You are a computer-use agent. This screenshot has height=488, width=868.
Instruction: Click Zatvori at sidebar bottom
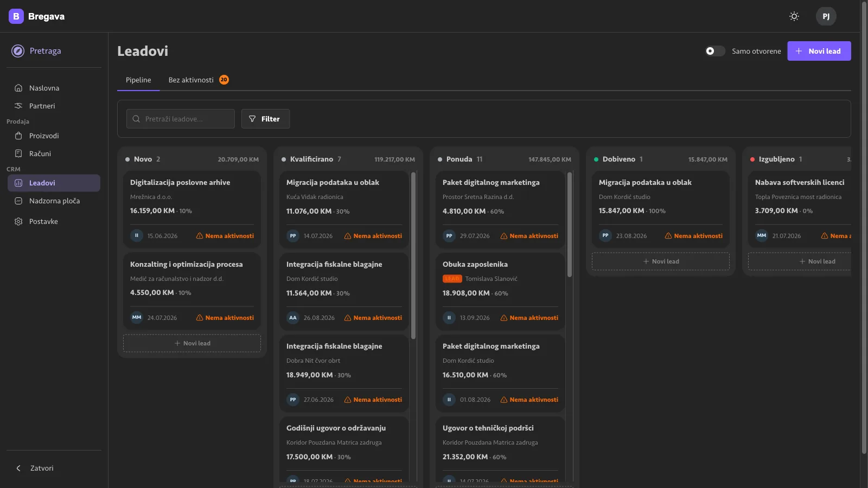(x=53, y=468)
